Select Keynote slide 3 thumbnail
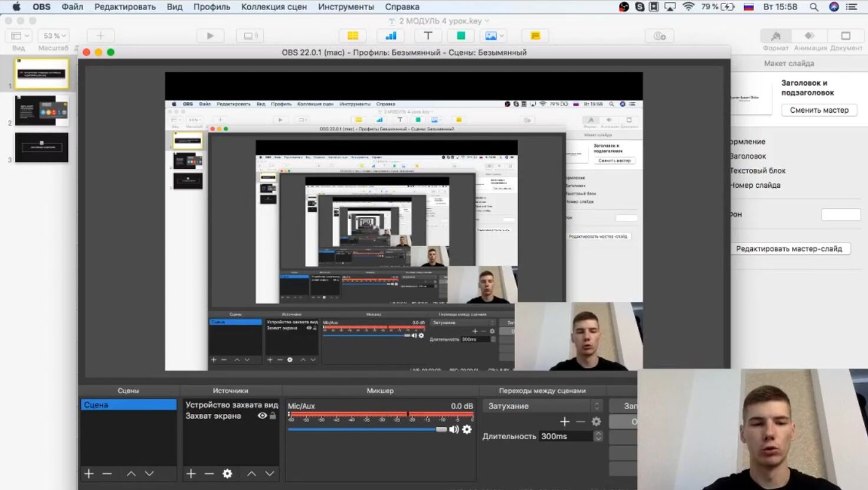The width and height of the screenshot is (868, 490). coord(41,147)
